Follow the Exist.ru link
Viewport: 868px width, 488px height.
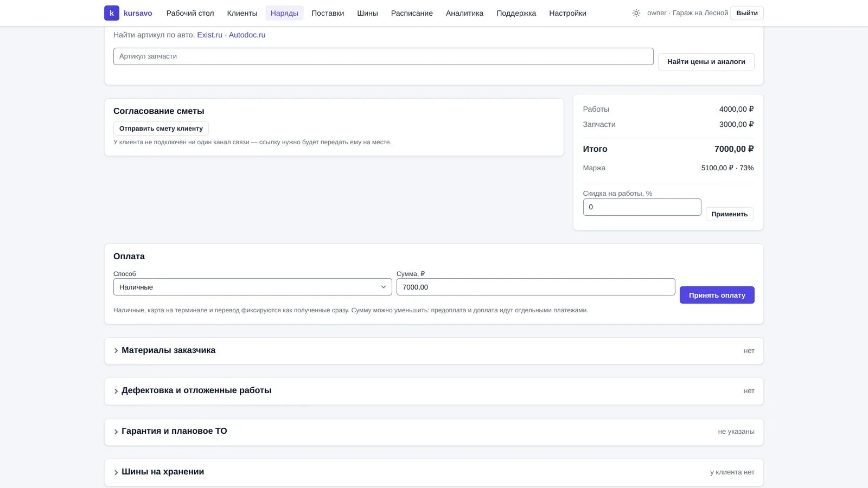click(210, 35)
